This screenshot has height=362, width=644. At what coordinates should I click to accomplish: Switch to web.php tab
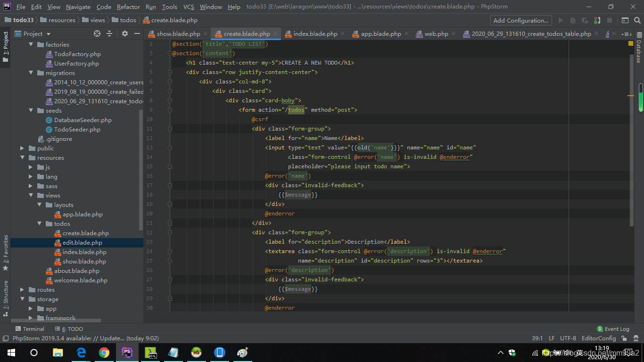click(436, 33)
